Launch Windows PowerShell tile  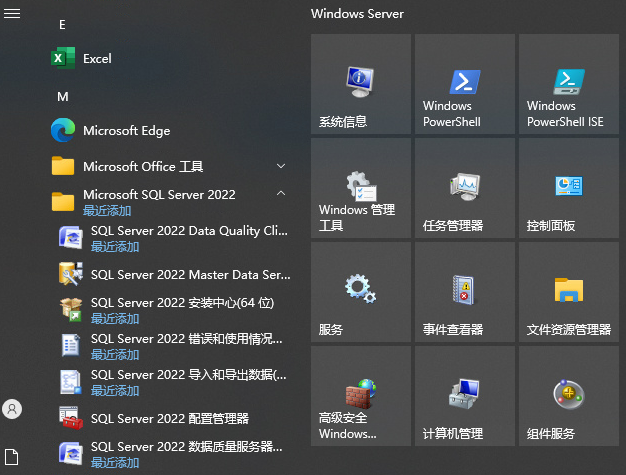click(x=465, y=84)
